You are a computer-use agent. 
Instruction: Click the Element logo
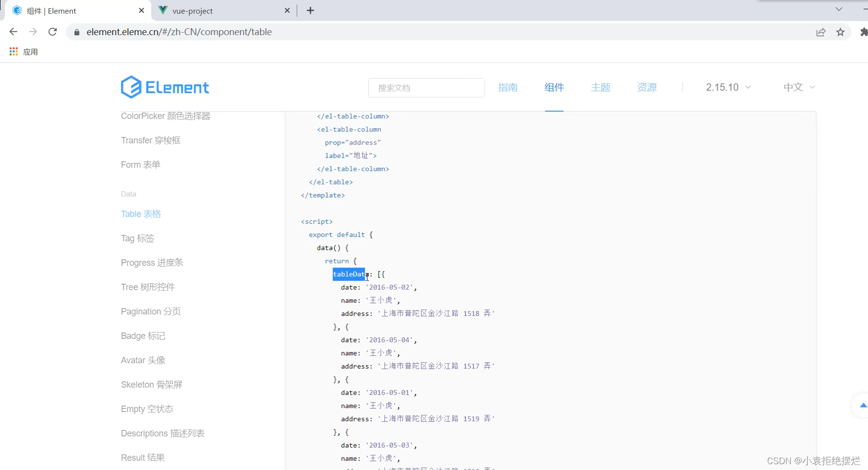[x=165, y=87]
